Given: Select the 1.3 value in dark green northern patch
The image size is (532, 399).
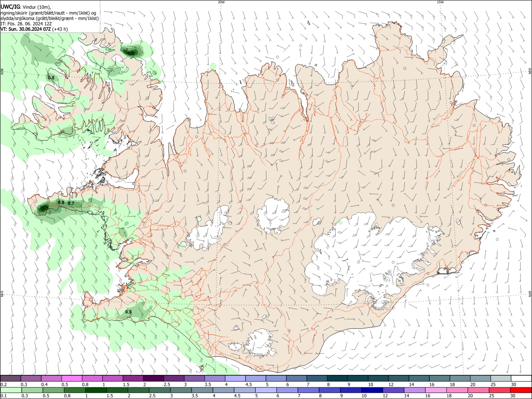Looking at the screenshot, I should click(131, 53).
